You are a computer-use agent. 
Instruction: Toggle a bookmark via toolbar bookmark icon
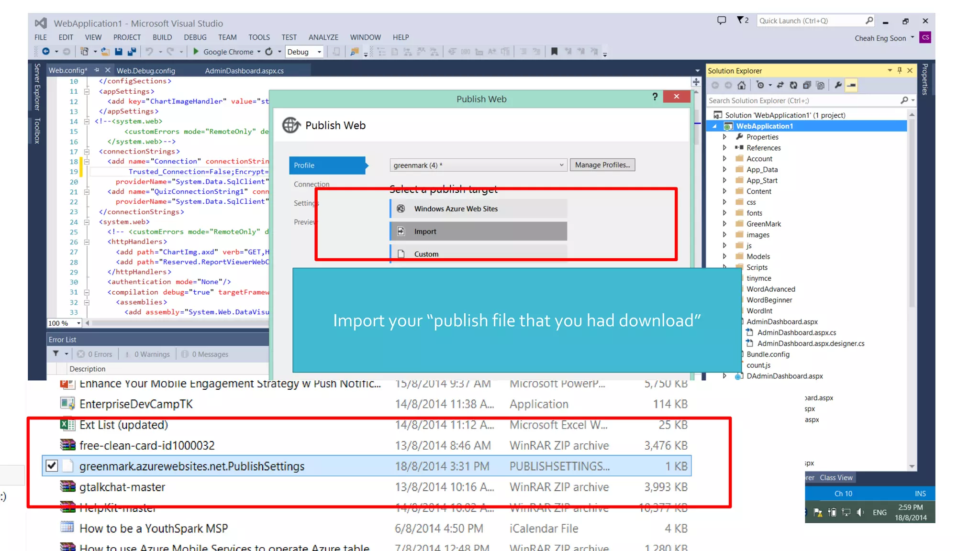(x=554, y=52)
